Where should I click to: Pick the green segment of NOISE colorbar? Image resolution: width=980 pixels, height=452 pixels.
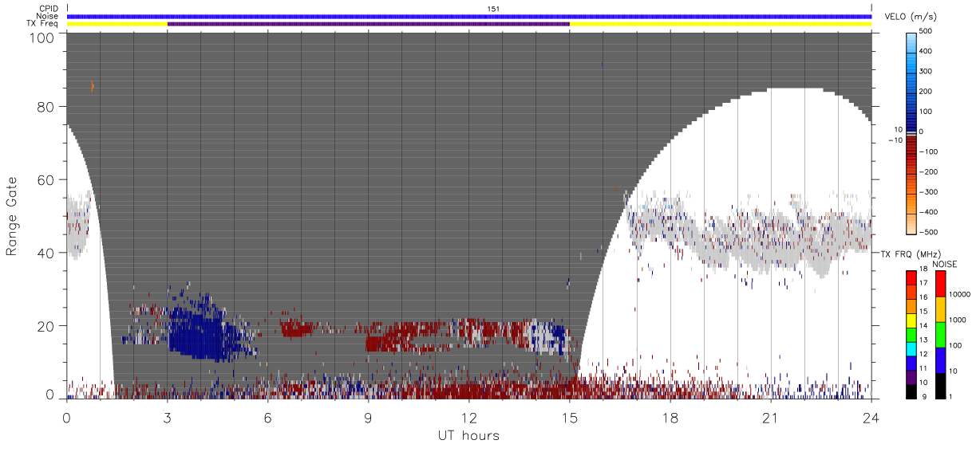click(x=940, y=334)
